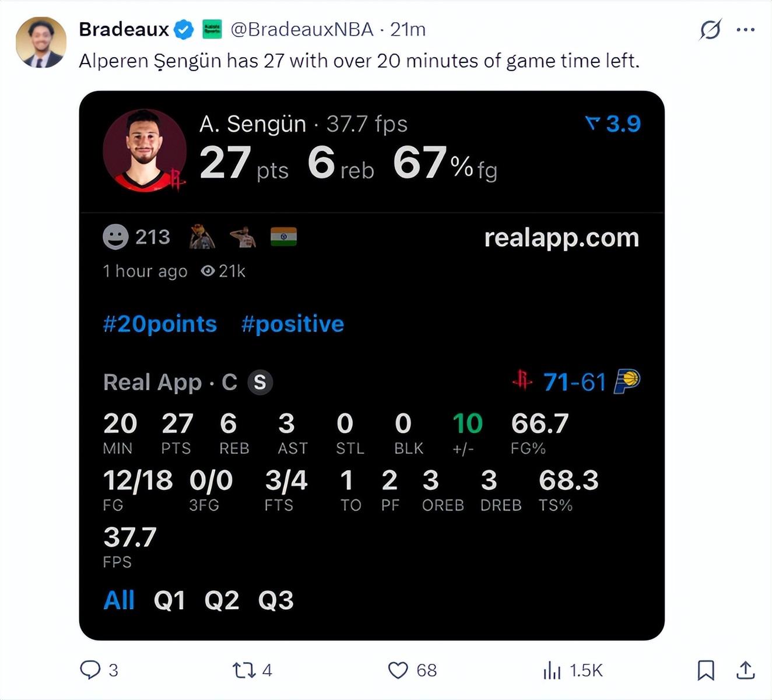Viewport: 772px width, 700px height.
Task: Click the Bradeaux display name
Action: point(124,29)
